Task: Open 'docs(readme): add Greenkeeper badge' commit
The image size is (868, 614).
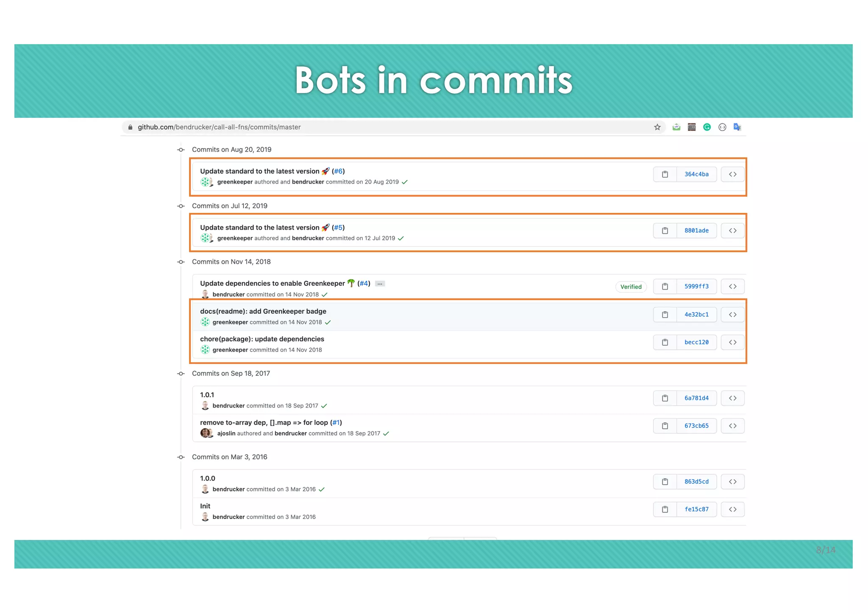Action: (263, 311)
